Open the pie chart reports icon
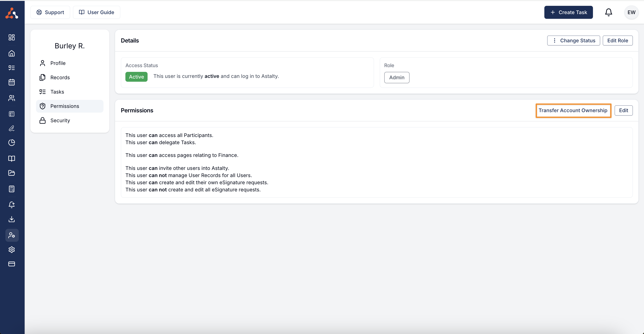 click(11, 143)
